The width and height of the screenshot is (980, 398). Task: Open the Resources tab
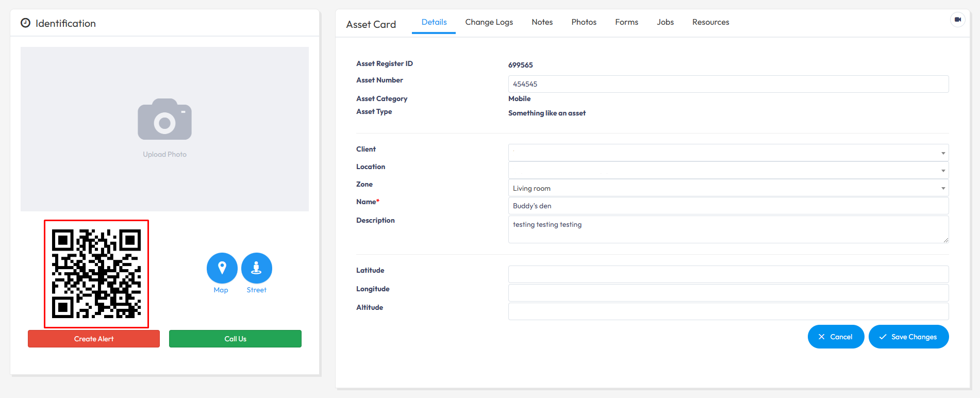[x=711, y=22]
